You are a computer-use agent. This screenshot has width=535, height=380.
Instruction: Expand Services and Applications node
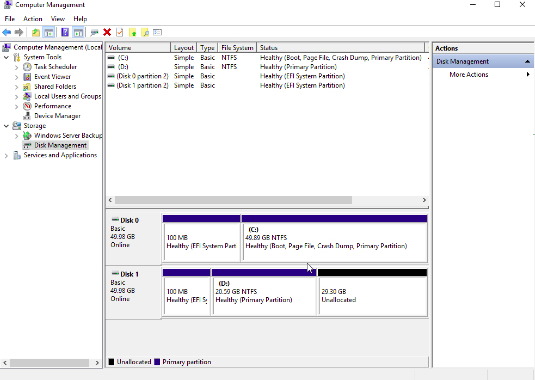click(x=6, y=156)
